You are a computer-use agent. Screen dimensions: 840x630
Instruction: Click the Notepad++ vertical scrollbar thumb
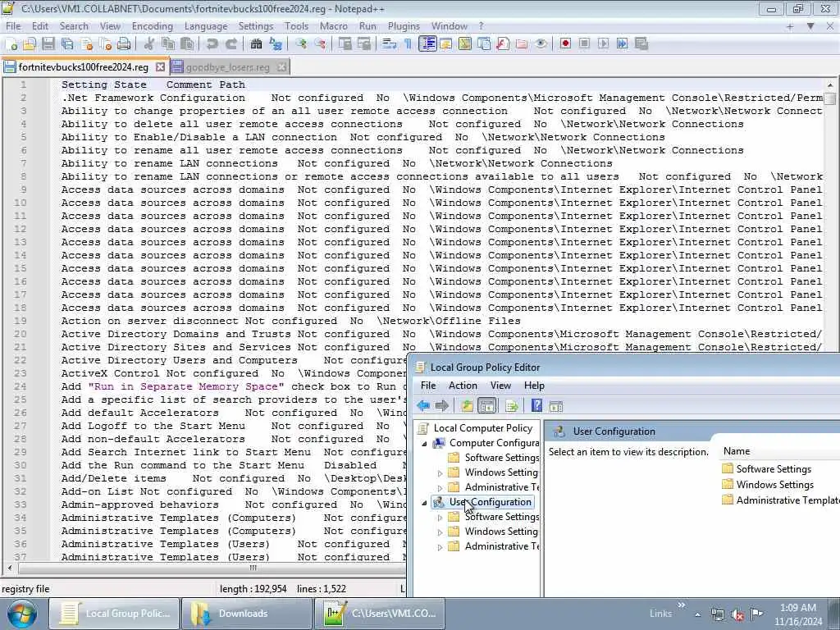click(830, 99)
